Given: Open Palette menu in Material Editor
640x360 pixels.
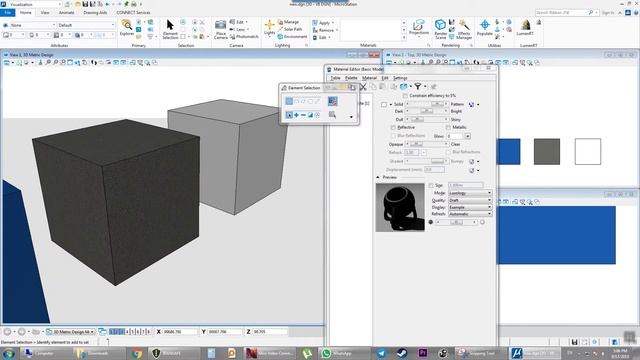Looking at the screenshot, I should (x=351, y=78).
